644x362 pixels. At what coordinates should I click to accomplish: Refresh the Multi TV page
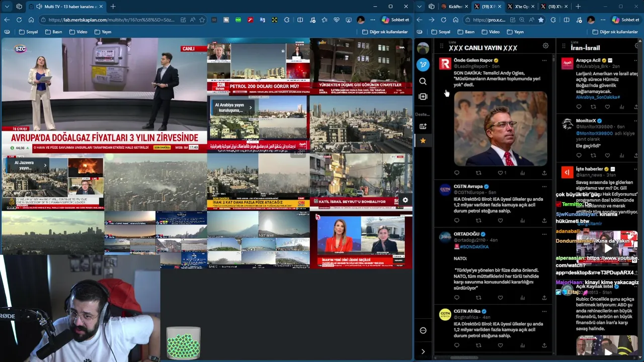pyautogui.click(x=19, y=20)
